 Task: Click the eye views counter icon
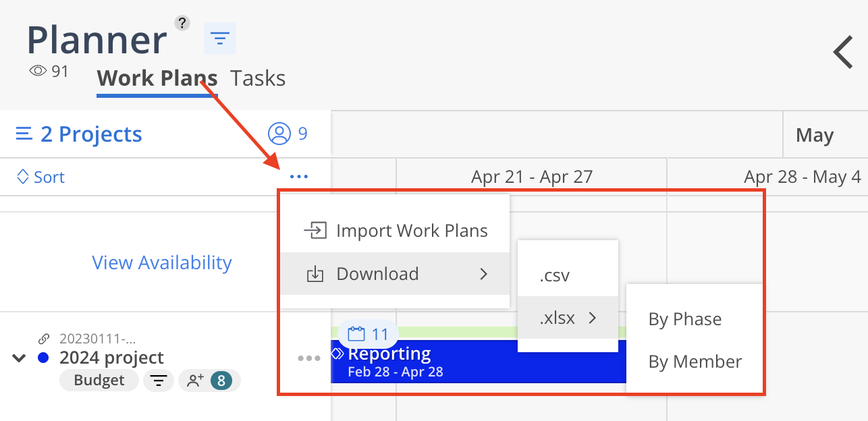click(x=38, y=71)
